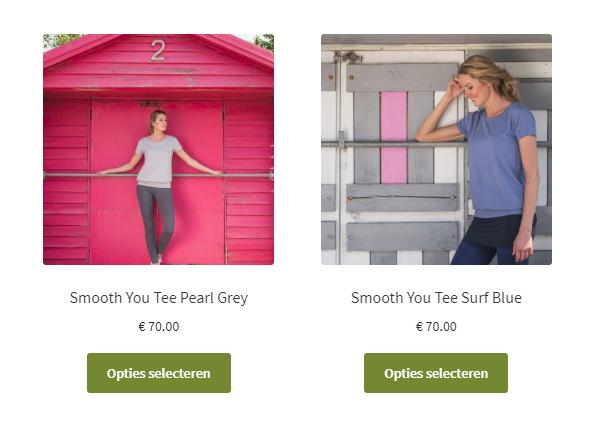
Task: Click the € 70.00 price under Pearl Grey
Action: [159, 326]
